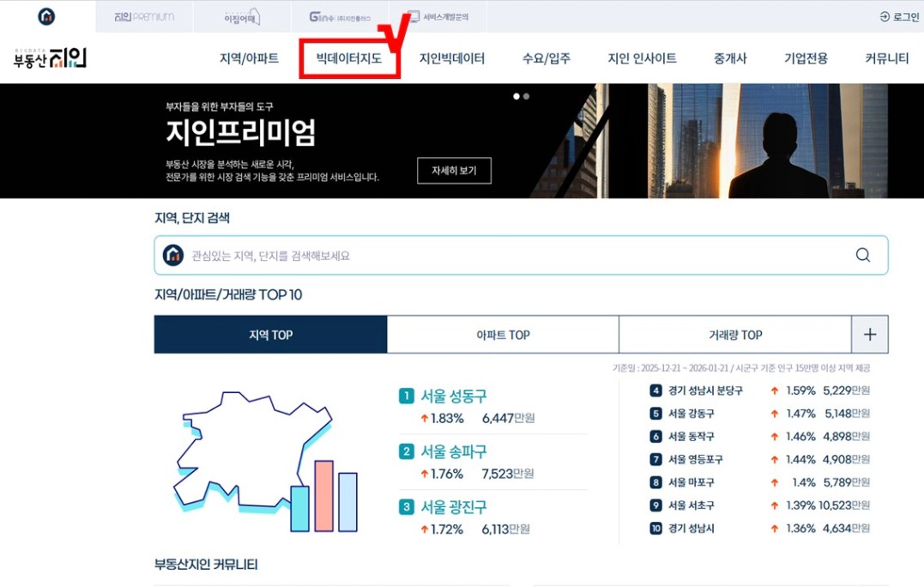This screenshot has height=587, width=924.
Task: Switch to the 아파트 TOP tab
Action: pyautogui.click(x=503, y=335)
